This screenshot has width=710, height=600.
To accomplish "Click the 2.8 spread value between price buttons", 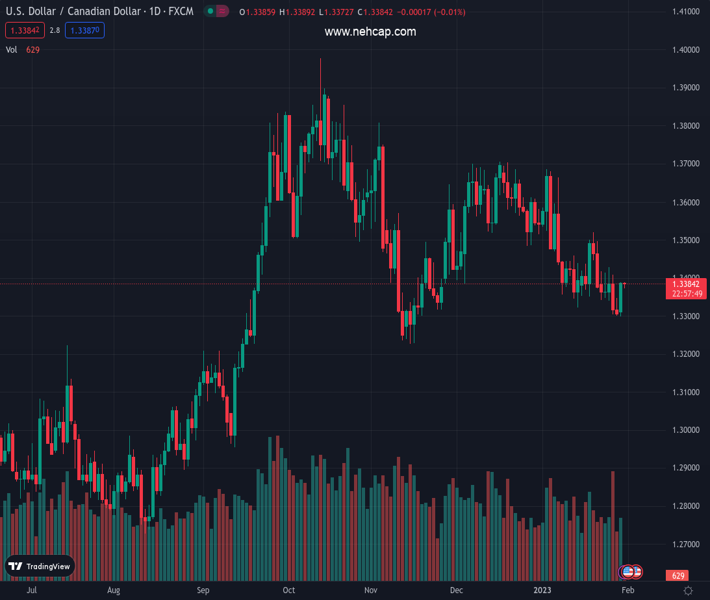I will pyautogui.click(x=54, y=31).
